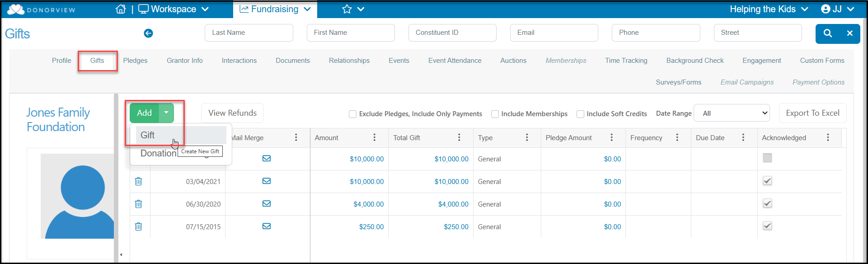Open the JJ user account menu
This screenshot has height=264, width=868.
[x=837, y=9]
